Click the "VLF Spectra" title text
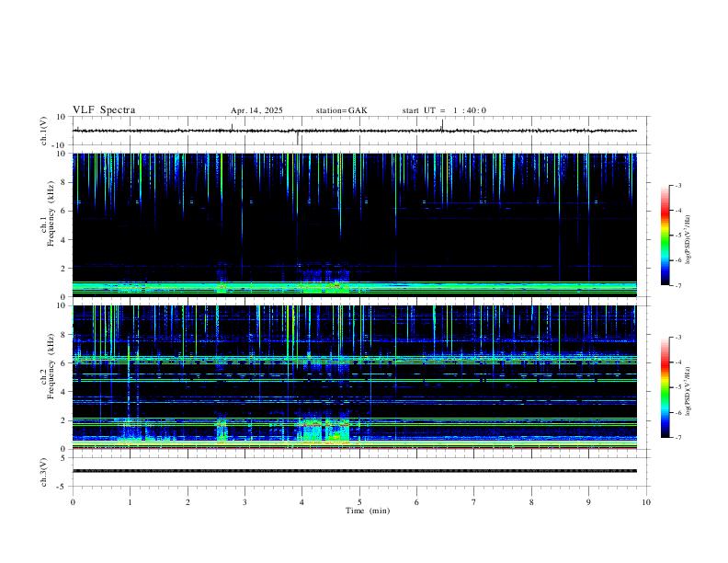728x563 pixels. click(104, 110)
